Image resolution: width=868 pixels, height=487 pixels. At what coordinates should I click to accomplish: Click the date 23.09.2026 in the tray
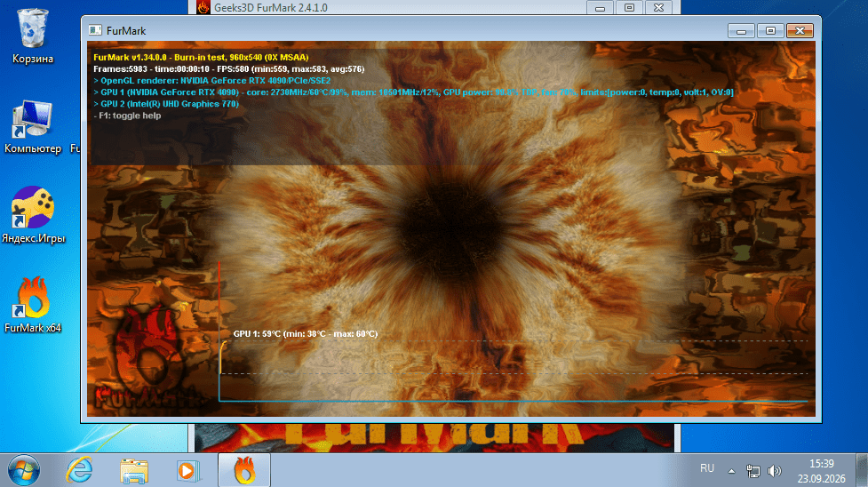[822, 478]
